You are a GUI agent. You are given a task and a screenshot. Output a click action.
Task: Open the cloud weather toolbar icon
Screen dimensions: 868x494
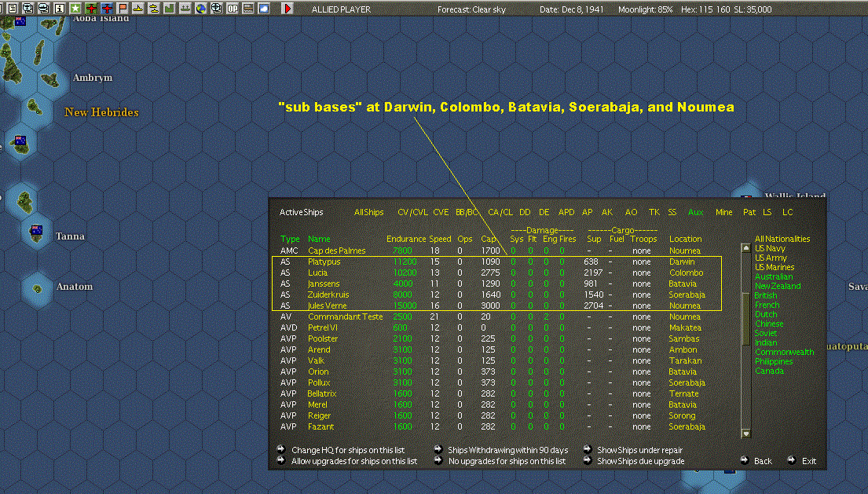(263, 9)
